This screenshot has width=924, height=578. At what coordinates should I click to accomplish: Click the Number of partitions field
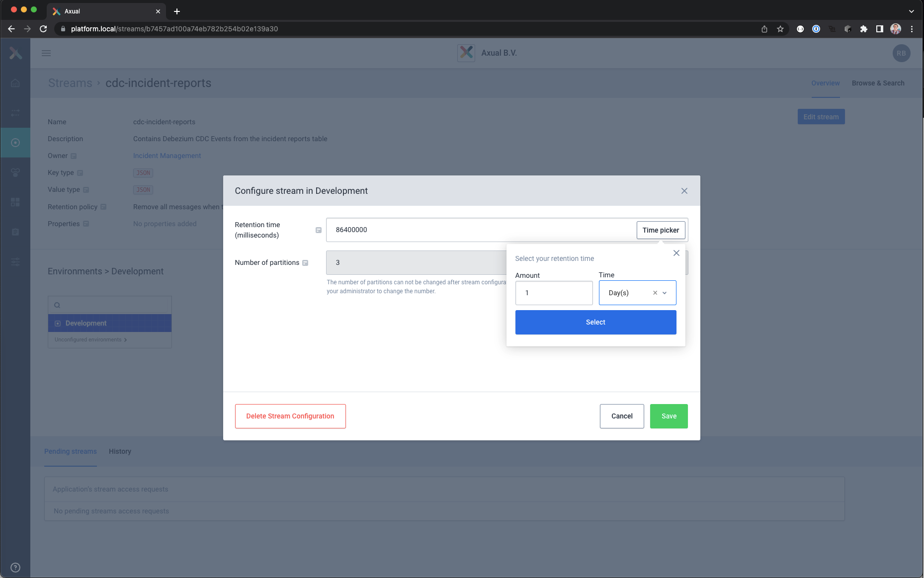click(416, 262)
